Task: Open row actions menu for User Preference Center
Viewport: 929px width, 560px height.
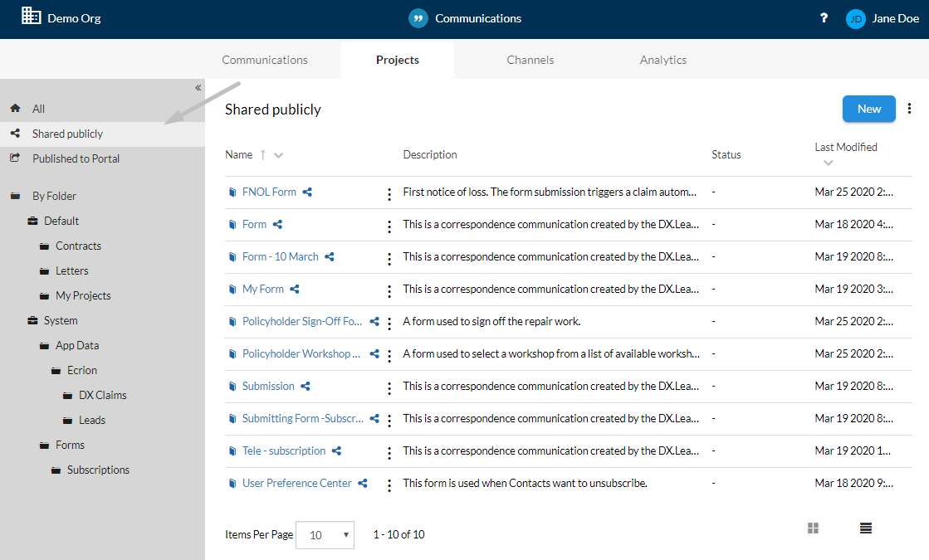Action: click(389, 485)
